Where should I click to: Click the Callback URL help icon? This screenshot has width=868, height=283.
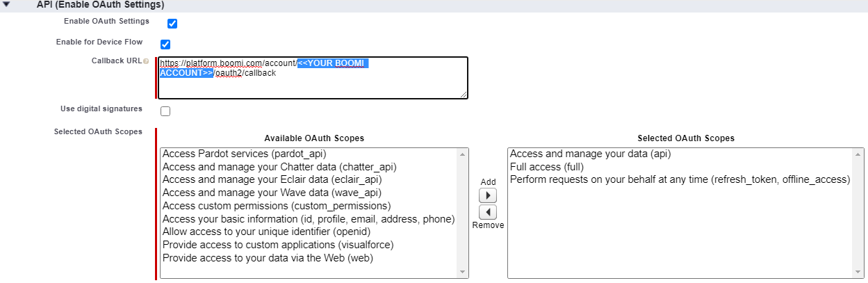coord(146,62)
